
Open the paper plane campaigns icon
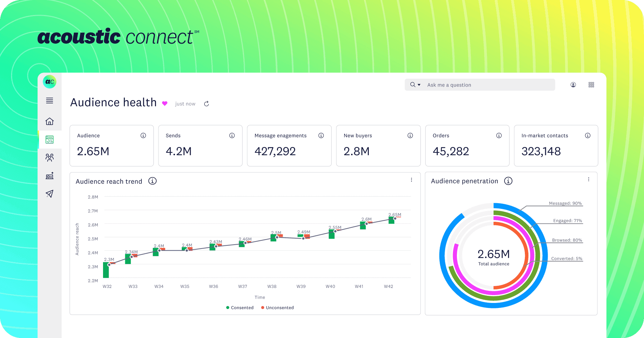(x=49, y=194)
